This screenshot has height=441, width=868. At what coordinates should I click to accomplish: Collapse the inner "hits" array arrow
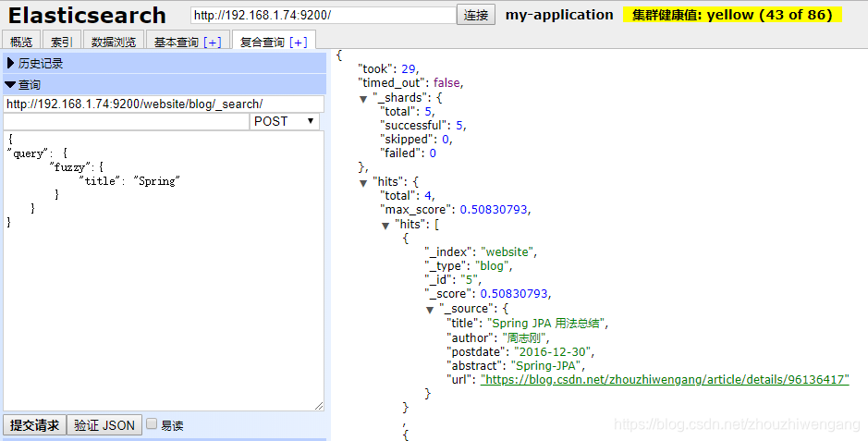click(x=385, y=226)
